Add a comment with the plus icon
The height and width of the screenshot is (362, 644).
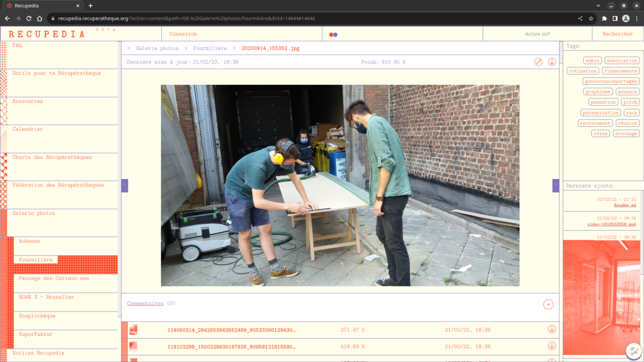pos(548,304)
